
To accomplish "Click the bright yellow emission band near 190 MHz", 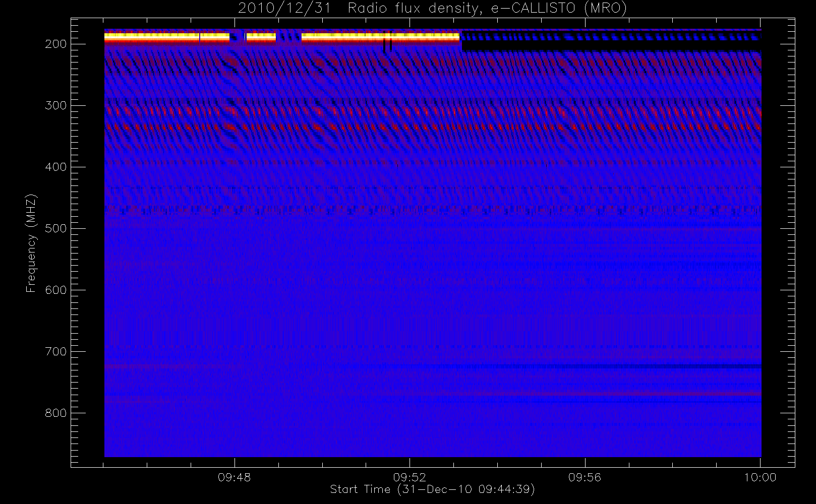I will point(282,36).
